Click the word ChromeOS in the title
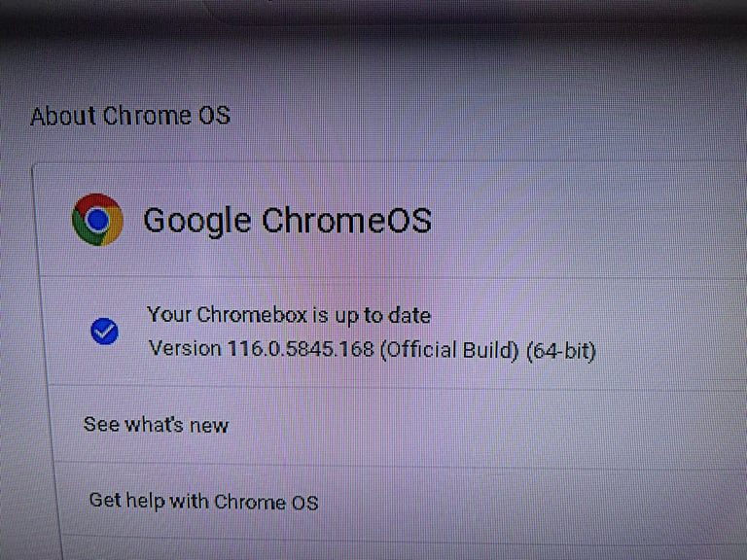Screen dimensions: 747x560 click(346, 220)
